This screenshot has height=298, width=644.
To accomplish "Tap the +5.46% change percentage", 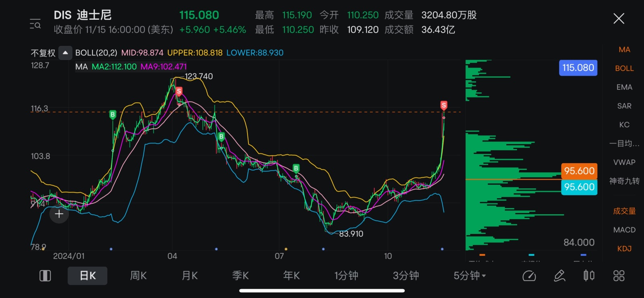I will pos(230,30).
